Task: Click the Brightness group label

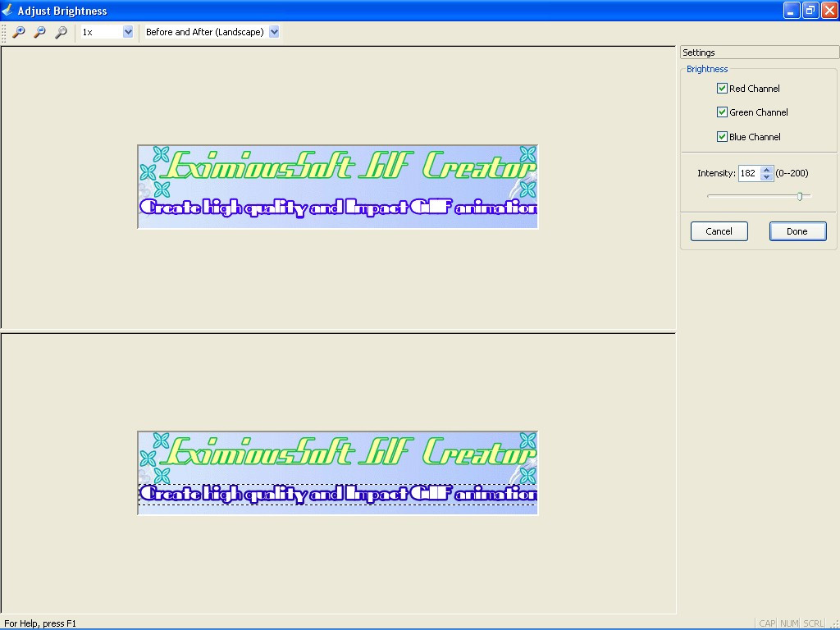Action: [x=707, y=69]
